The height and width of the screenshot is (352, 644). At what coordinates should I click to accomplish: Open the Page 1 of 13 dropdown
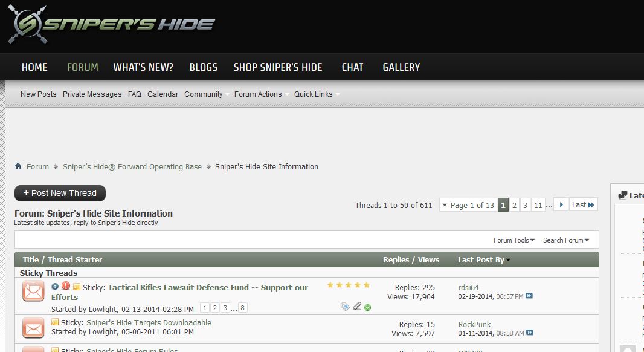[468, 205]
